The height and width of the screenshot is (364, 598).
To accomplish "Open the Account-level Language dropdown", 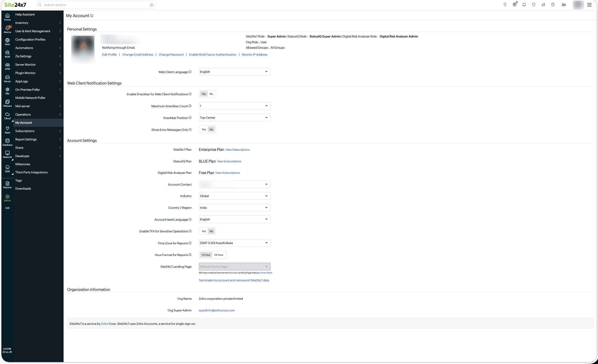I will [x=234, y=219].
